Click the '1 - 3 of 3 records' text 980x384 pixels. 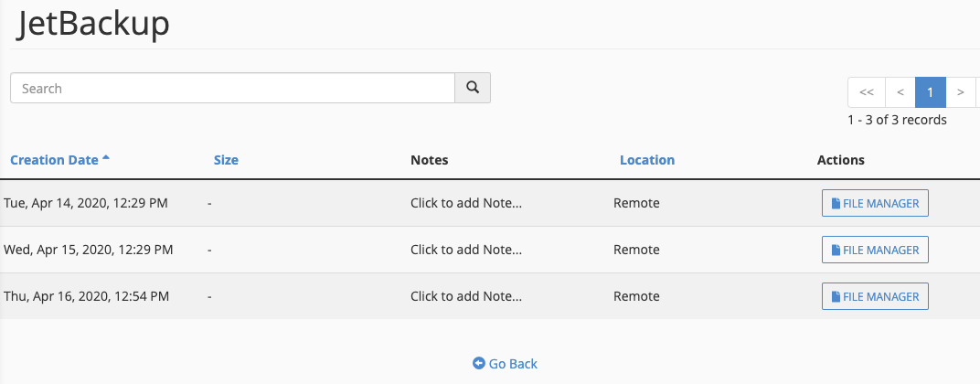(897, 120)
